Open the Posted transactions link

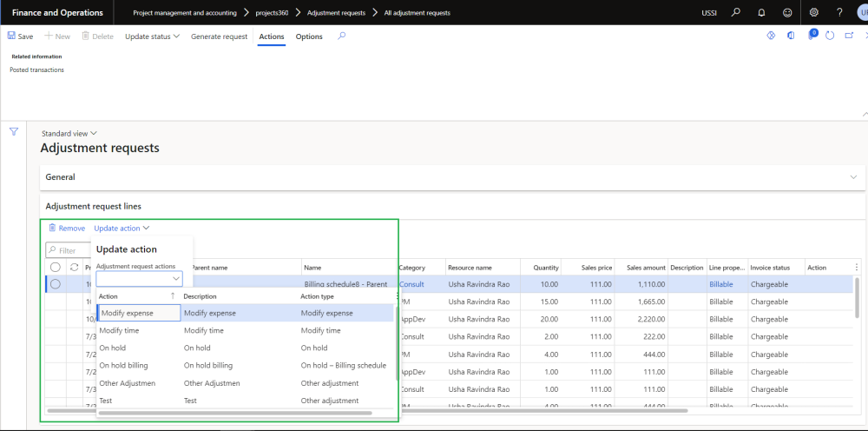pyautogui.click(x=36, y=70)
